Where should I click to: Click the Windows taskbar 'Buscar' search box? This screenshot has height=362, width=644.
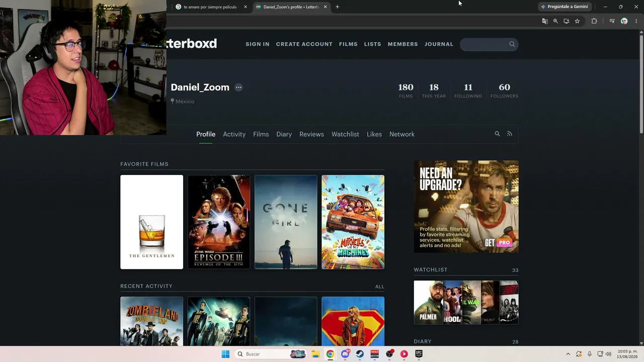(x=271, y=354)
